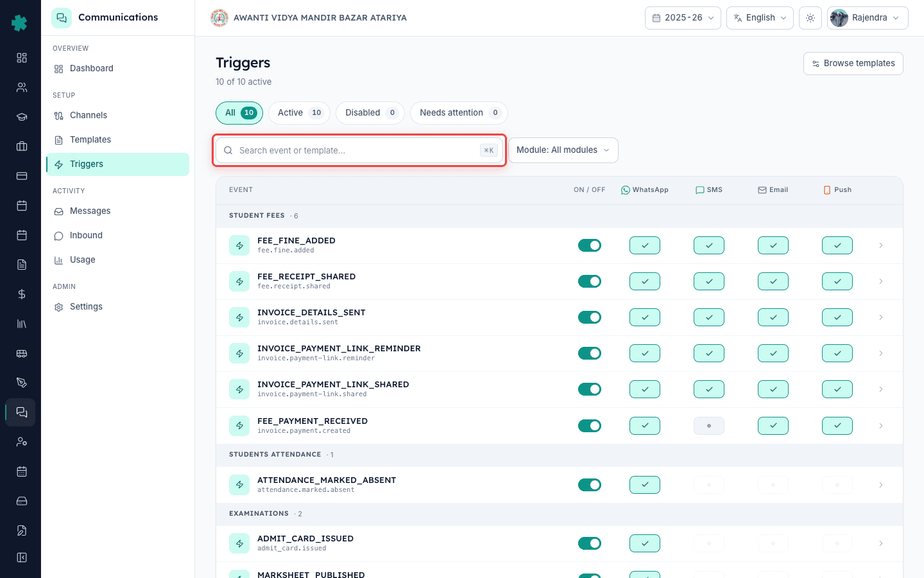Click the document icon in left rail
The height and width of the screenshot is (578, 924).
[22, 265]
